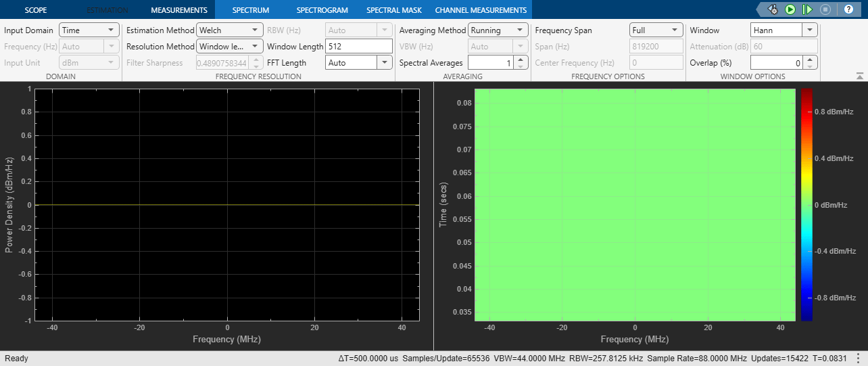868x366 pixels.
Task: Increase Spectral Averages with the up arrow
Action: tap(520, 59)
